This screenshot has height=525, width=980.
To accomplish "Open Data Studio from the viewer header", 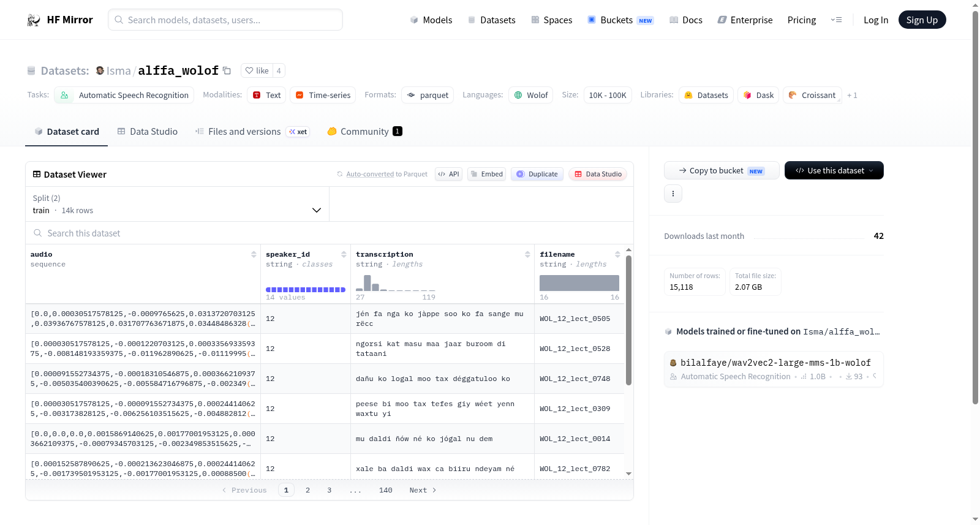I will [598, 174].
